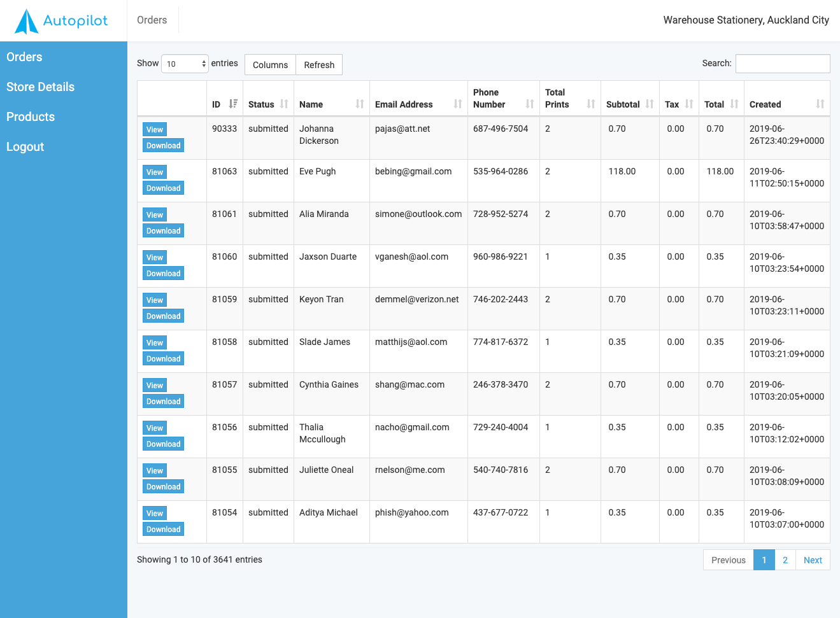
Task: Sort by Tax column sort arrows
Action: (689, 104)
